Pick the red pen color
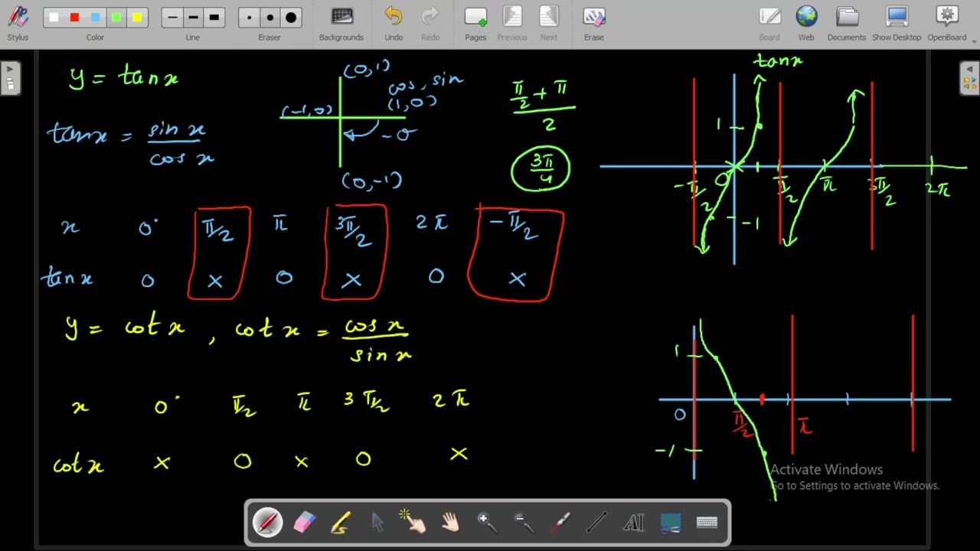Image resolution: width=980 pixels, height=551 pixels. pyautogui.click(x=74, y=18)
